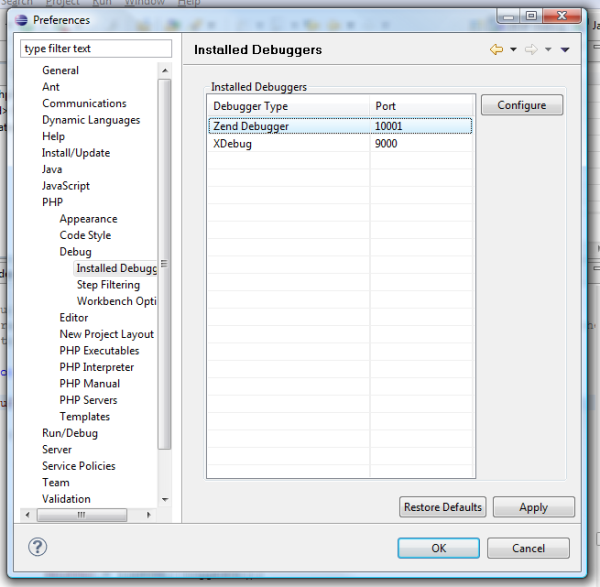
Task: Select Install/Update category
Action: [76, 153]
